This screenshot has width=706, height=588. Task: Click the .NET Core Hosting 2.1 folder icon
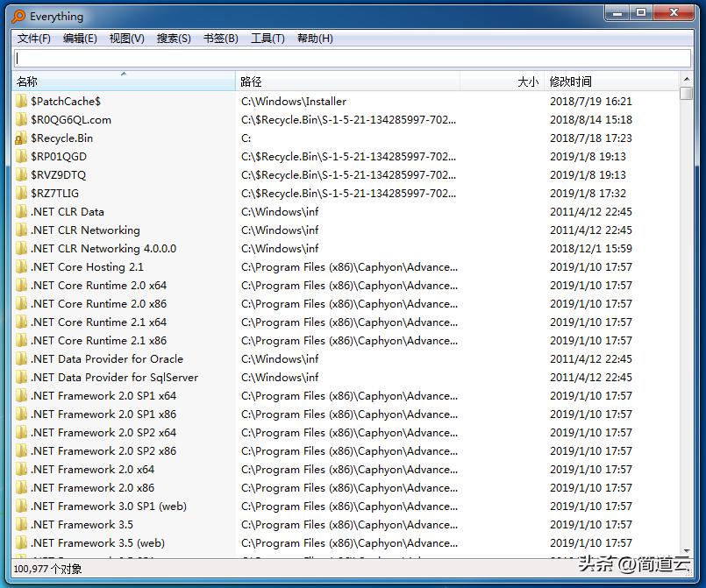(x=21, y=267)
